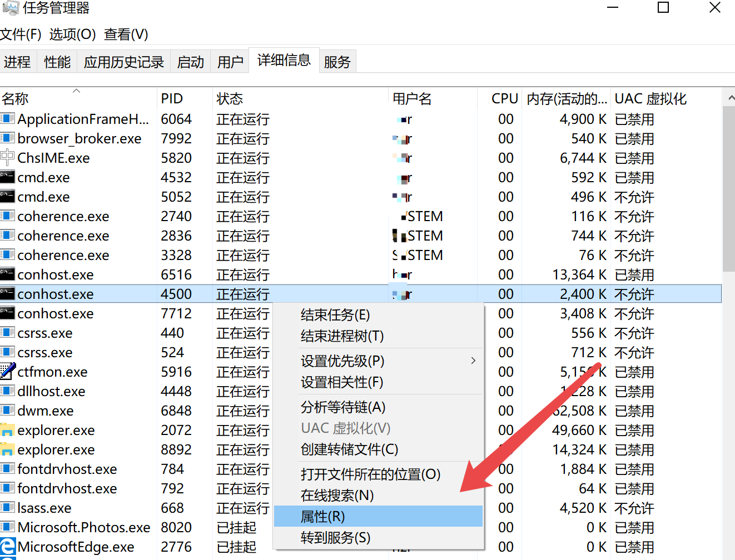Open the View menu

coord(126,34)
